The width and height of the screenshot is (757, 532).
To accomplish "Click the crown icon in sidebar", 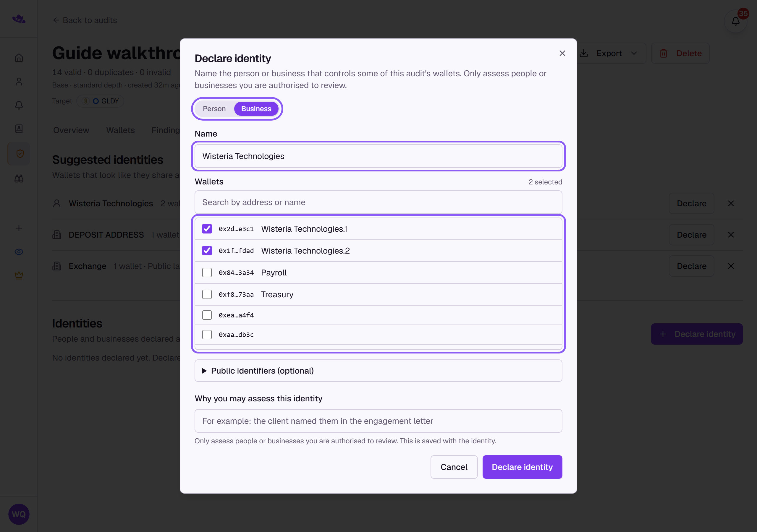I will 19,275.
